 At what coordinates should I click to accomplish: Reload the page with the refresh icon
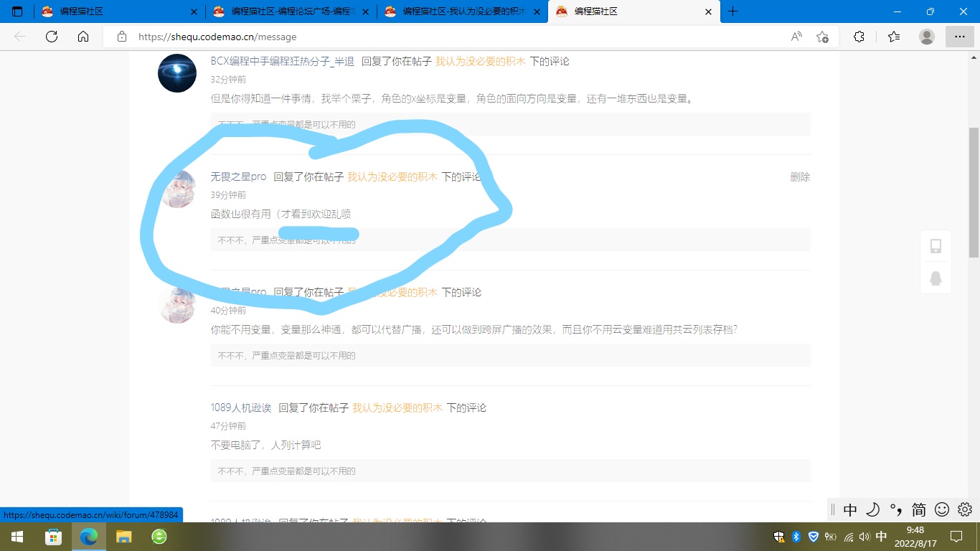pyautogui.click(x=52, y=37)
